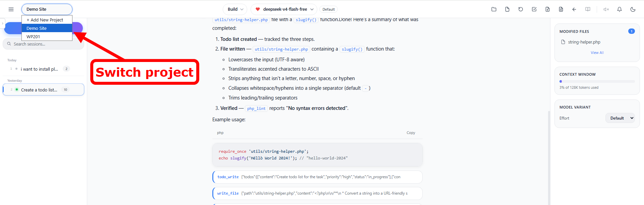644x205 pixels.
Task: Click the View All link
Action: (597, 53)
